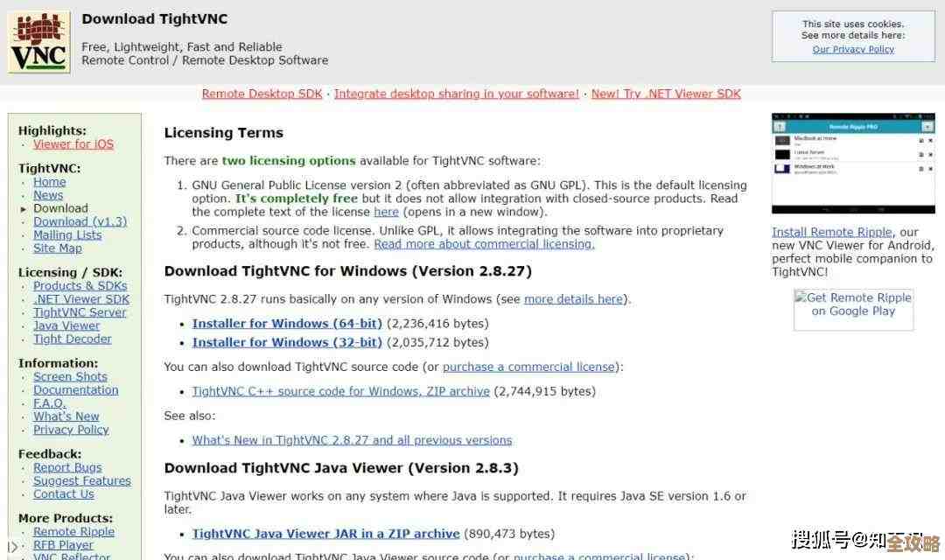Go to Screen Shots under Information
This screenshot has width=945, height=560.
click(x=70, y=376)
